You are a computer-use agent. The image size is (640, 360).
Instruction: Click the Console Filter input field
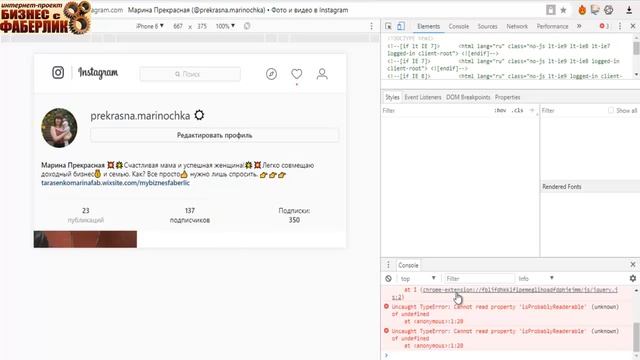[x=478, y=278]
